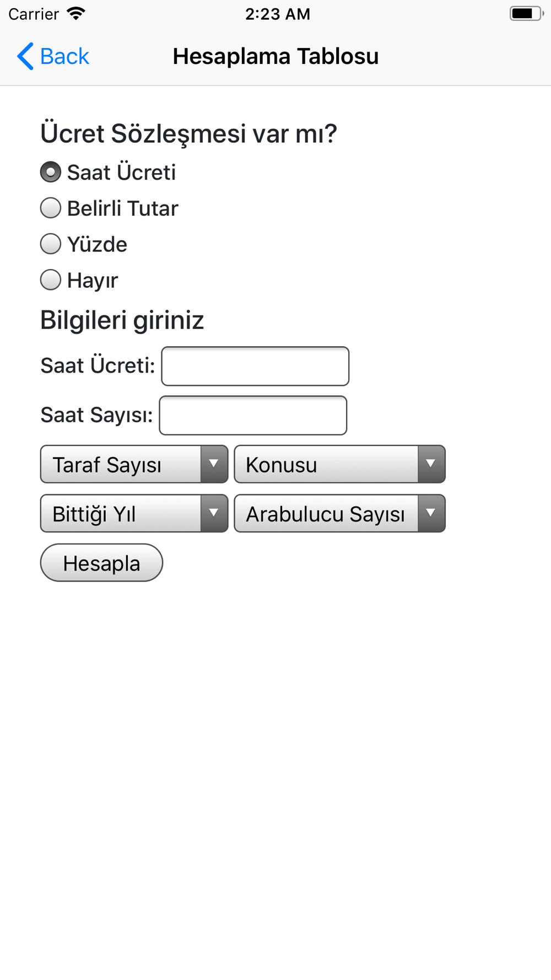
Task: Tap the back chevron icon
Action: (25, 56)
